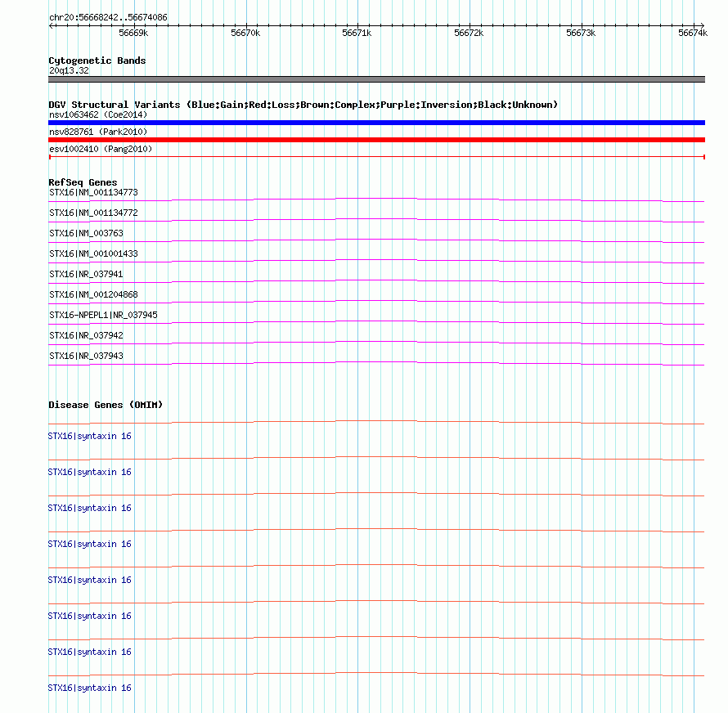The height and width of the screenshot is (713, 728).
Task: Click the nsv1063462 (Coe2014) variant label
Action: point(98,114)
